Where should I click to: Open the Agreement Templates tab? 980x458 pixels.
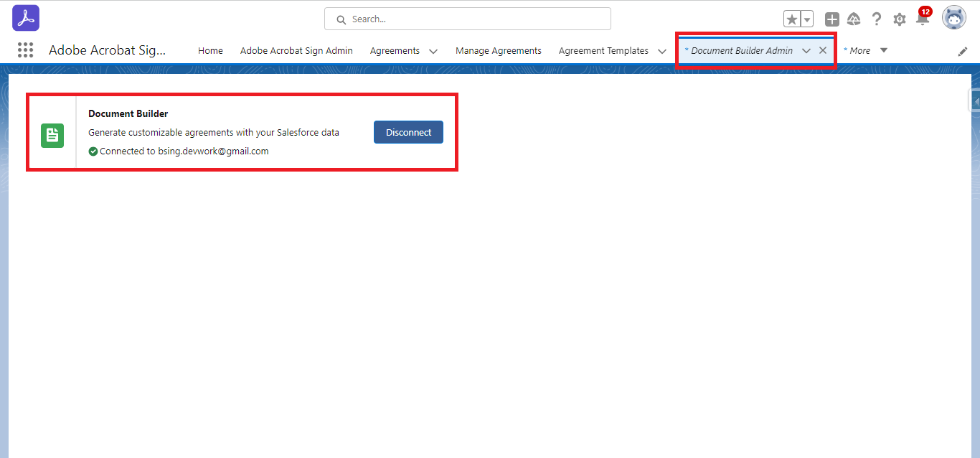[x=603, y=50]
